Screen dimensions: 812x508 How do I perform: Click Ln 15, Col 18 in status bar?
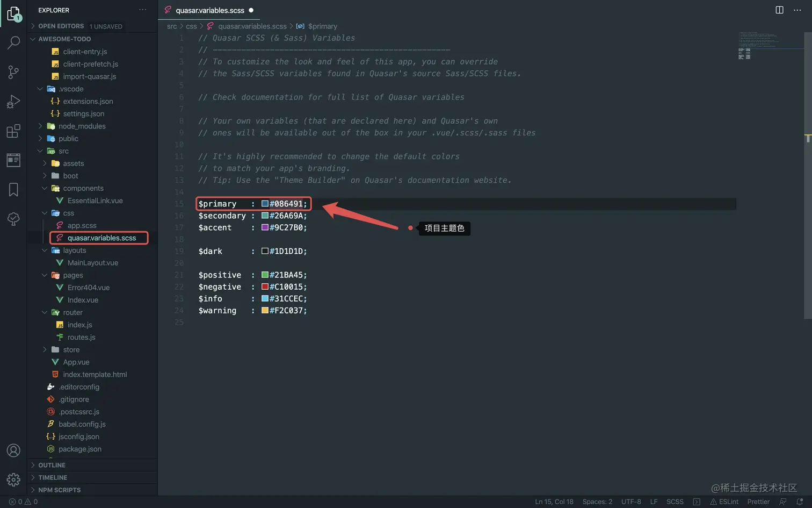pos(554,502)
